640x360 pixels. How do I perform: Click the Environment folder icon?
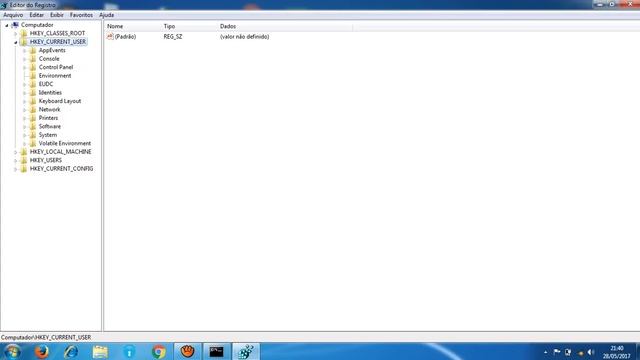click(x=33, y=76)
